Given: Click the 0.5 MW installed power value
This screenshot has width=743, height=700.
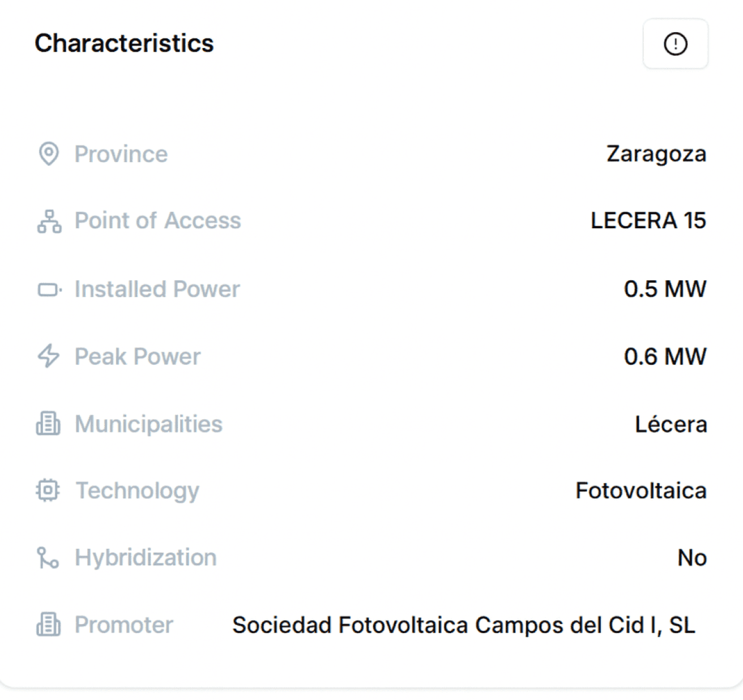Looking at the screenshot, I should [x=665, y=289].
